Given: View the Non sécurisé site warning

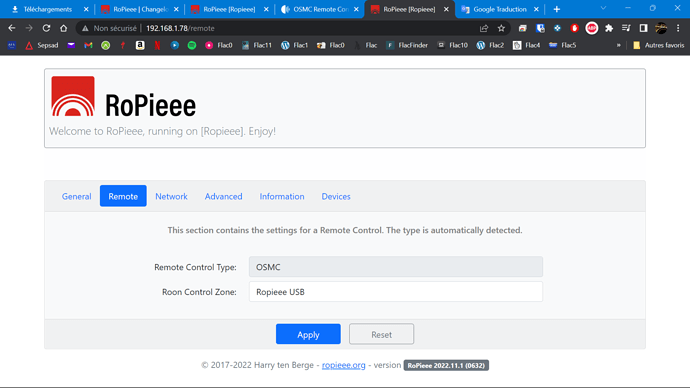Looking at the screenshot, I should [x=109, y=28].
